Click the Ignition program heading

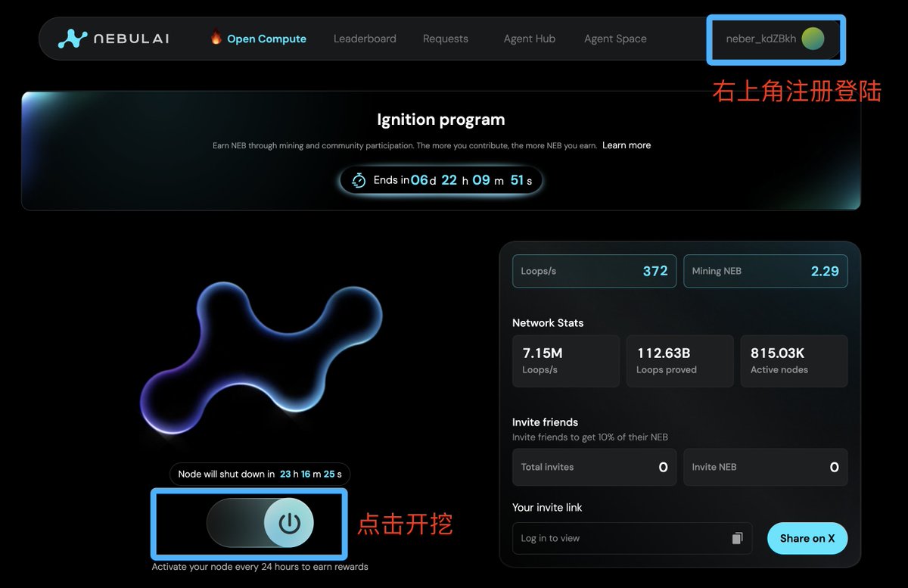(441, 120)
